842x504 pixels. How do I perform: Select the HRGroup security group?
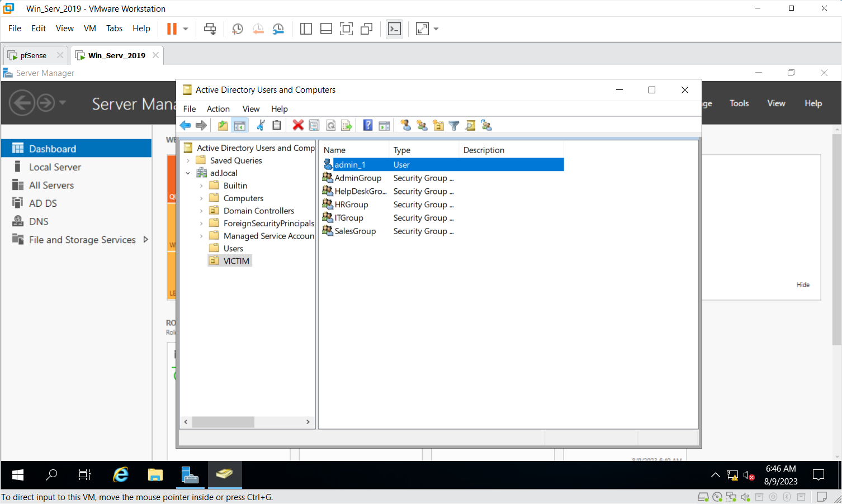351,205
